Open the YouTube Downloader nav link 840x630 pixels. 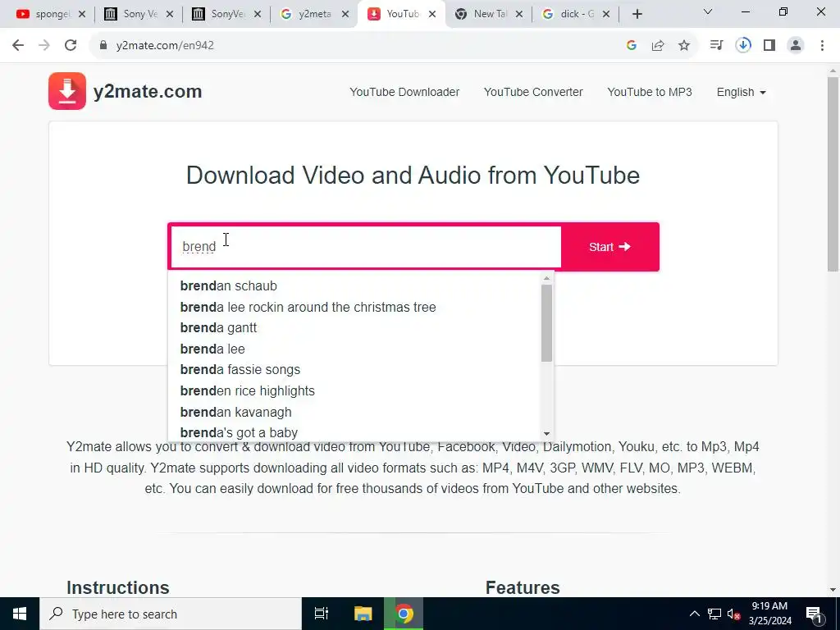tap(404, 92)
